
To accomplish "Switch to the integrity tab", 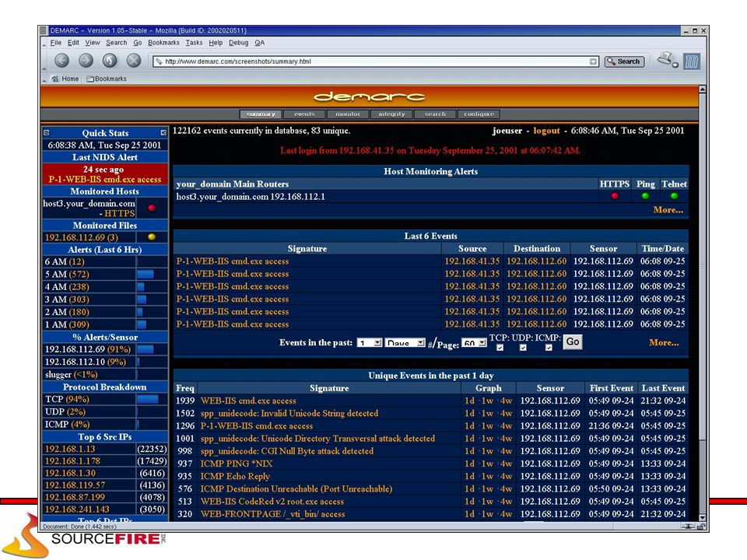I will (391, 114).
